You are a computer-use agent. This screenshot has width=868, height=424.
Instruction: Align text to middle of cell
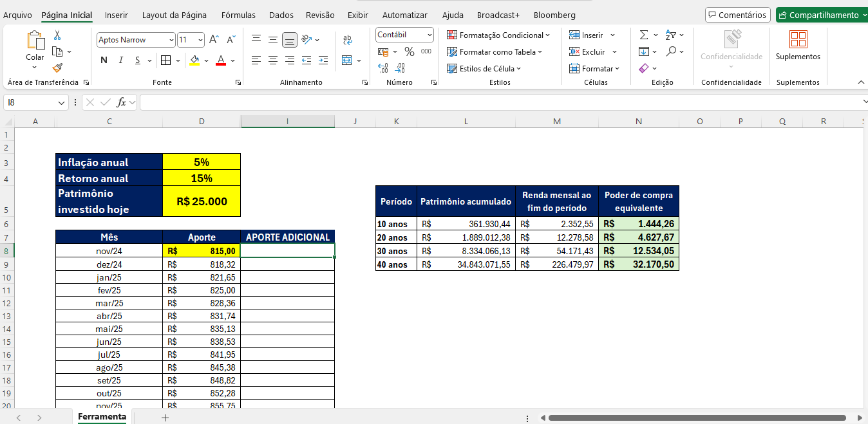[273, 40]
